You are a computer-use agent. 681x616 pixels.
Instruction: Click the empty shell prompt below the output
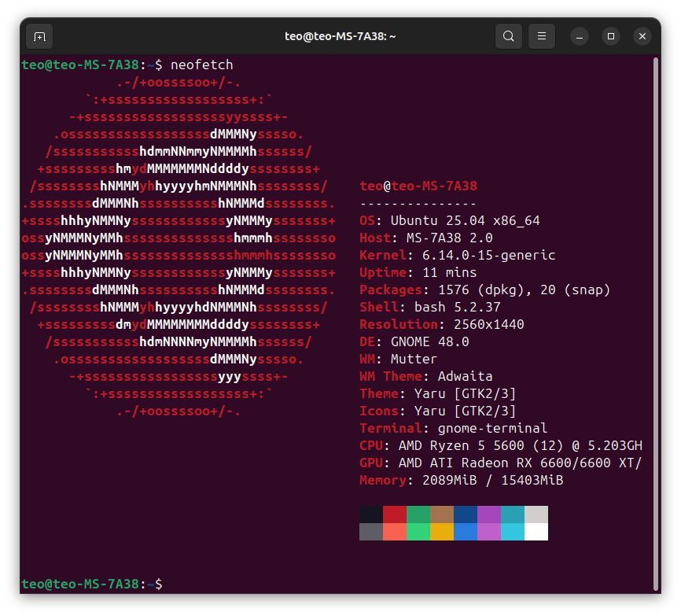point(92,584)
